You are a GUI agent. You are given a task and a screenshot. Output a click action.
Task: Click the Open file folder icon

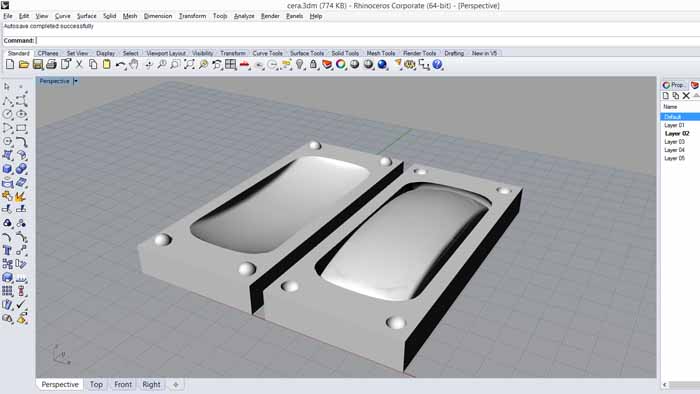pyautogui.click(x=24, y=65)
